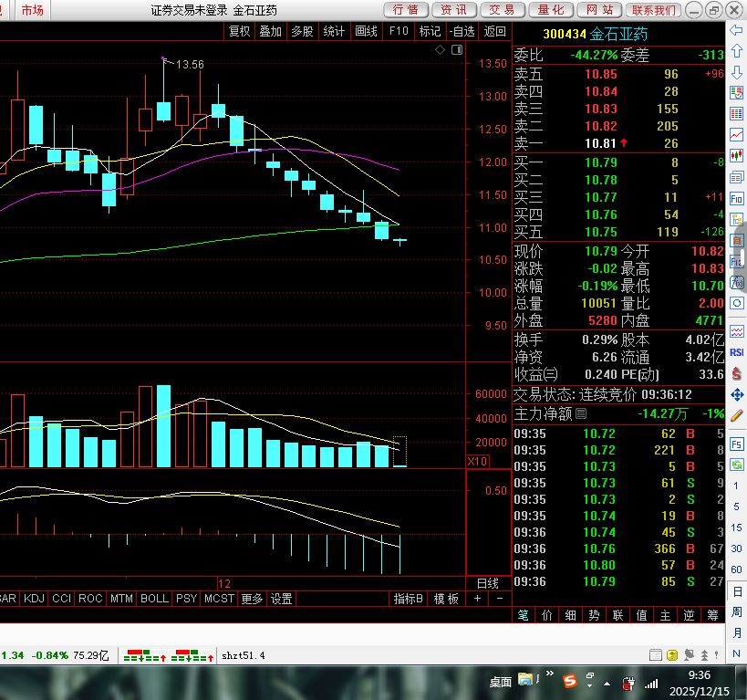Click the list icon beside 主力净额
Screen dimensions: 747x700
click(x=581, y=413)
